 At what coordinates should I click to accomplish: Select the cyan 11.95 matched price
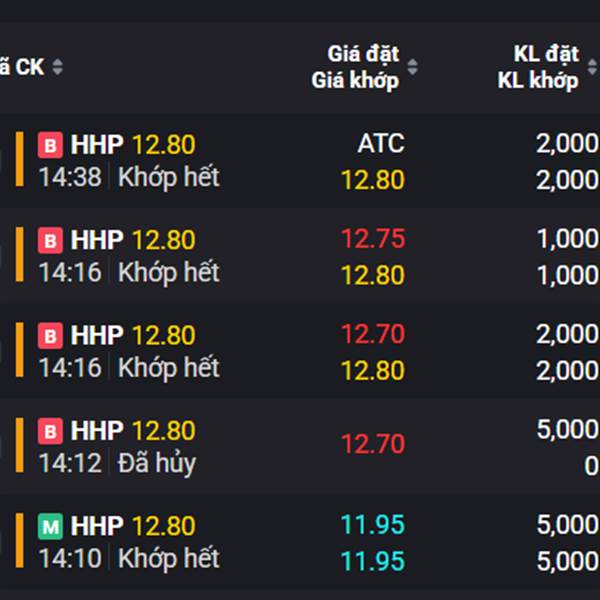click(x=373, y=561)
